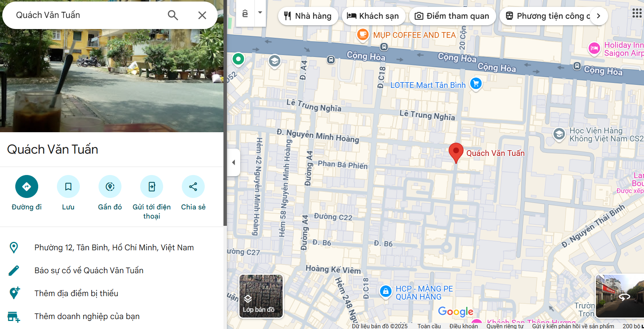The image size is (644, 329).
Task: Share the place with the Chia sẻ icon
Action: 193,186
